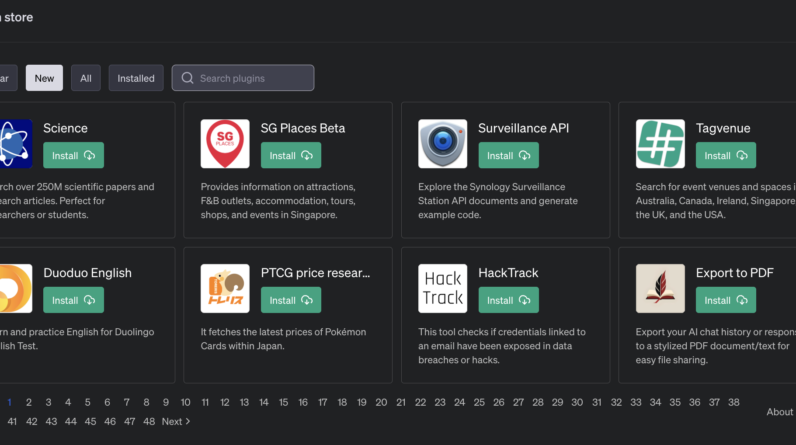
Task: Go to page 32
Action: pyautogui.click(x=616, y=402)
